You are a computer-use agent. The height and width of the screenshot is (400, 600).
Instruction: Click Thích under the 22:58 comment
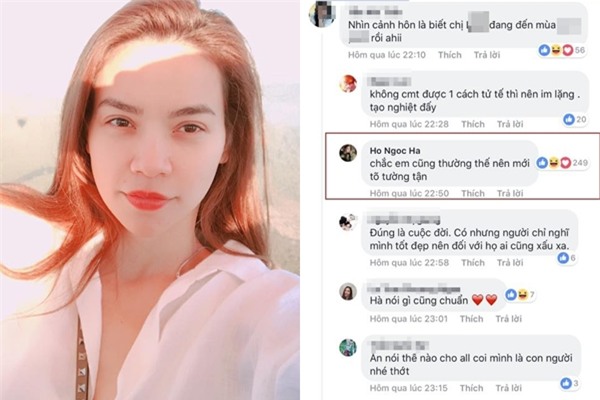point(473,263)
